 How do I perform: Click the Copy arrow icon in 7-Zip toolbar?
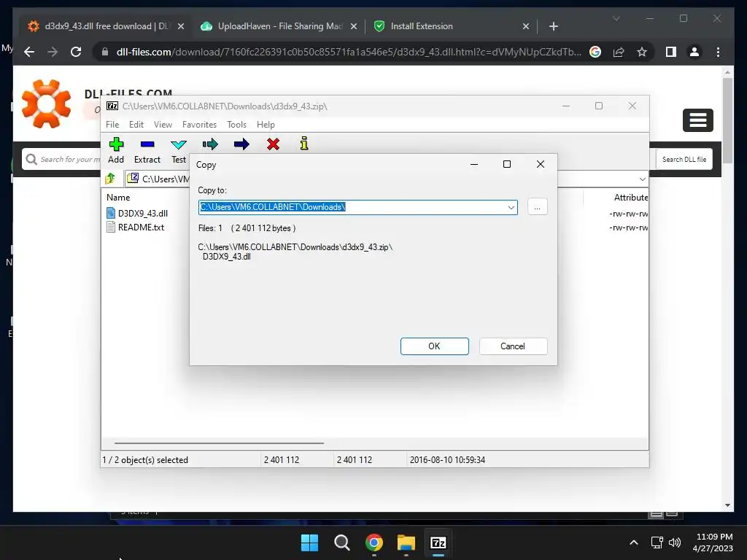click(x=210, y=144)
